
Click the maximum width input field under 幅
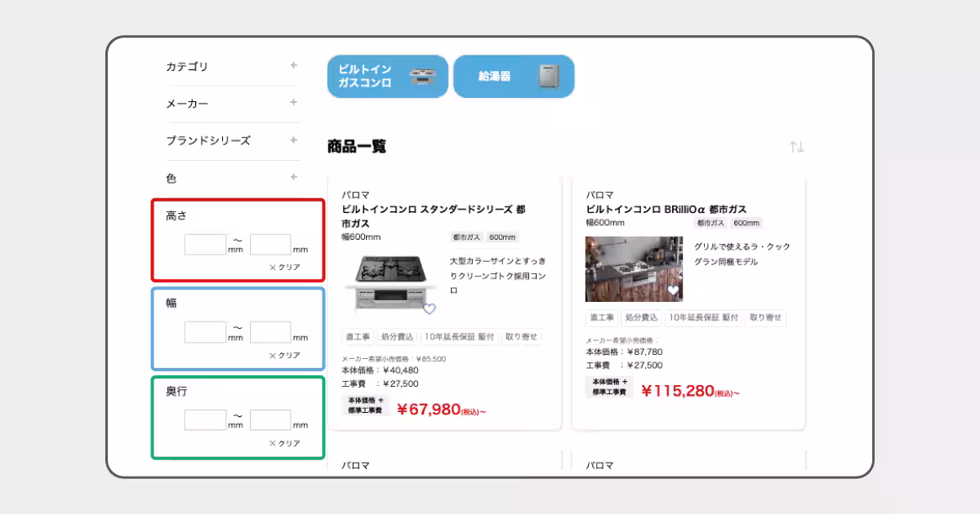click(271, 331)
